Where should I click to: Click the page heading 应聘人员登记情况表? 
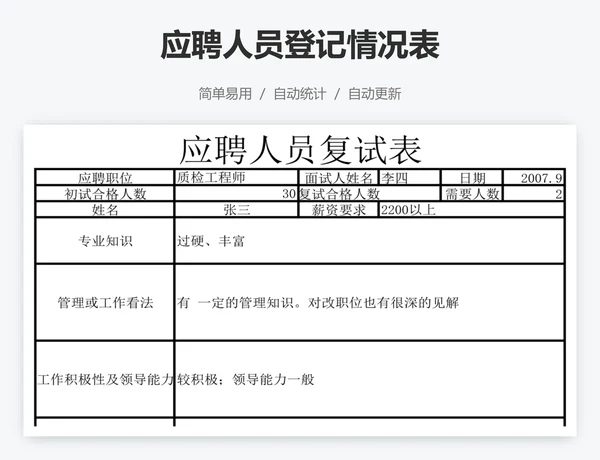tap(300, 46)
